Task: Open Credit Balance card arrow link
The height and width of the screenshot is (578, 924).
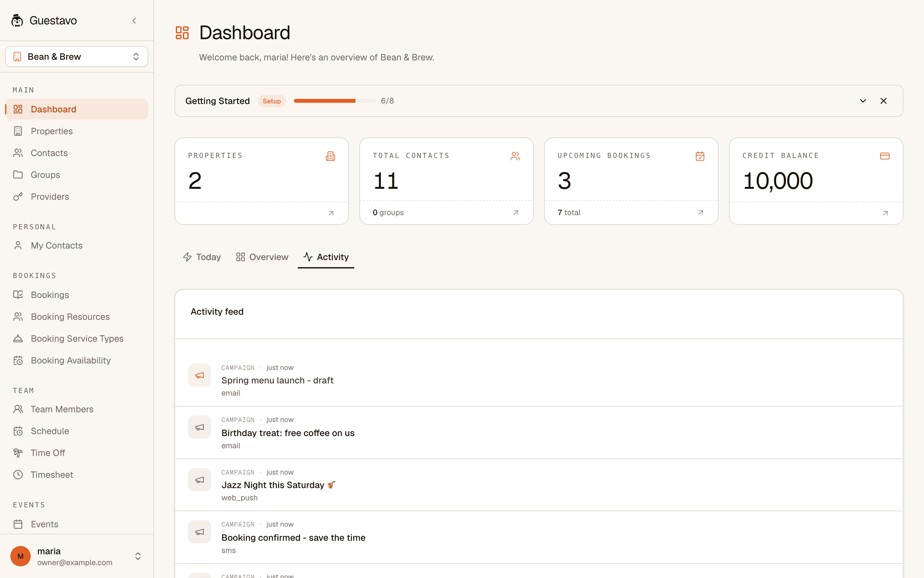Action: pos(886,213)
